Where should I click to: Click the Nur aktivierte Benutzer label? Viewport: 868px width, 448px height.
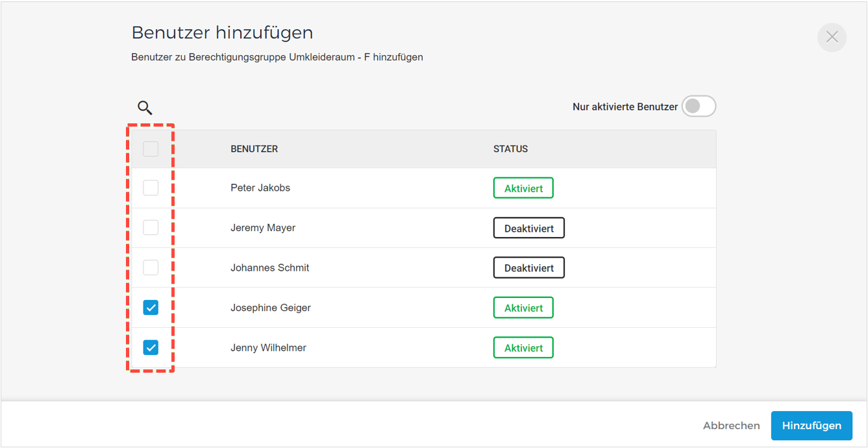625,107
